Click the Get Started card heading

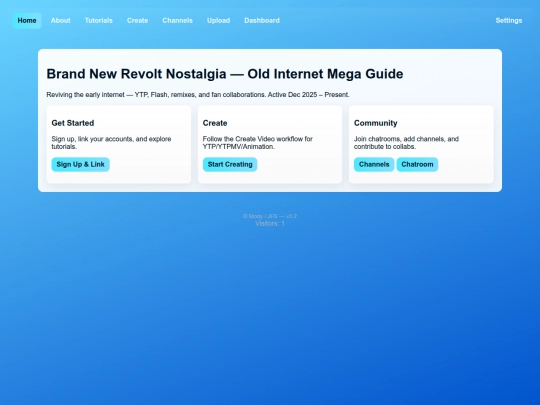coord(73,123)
